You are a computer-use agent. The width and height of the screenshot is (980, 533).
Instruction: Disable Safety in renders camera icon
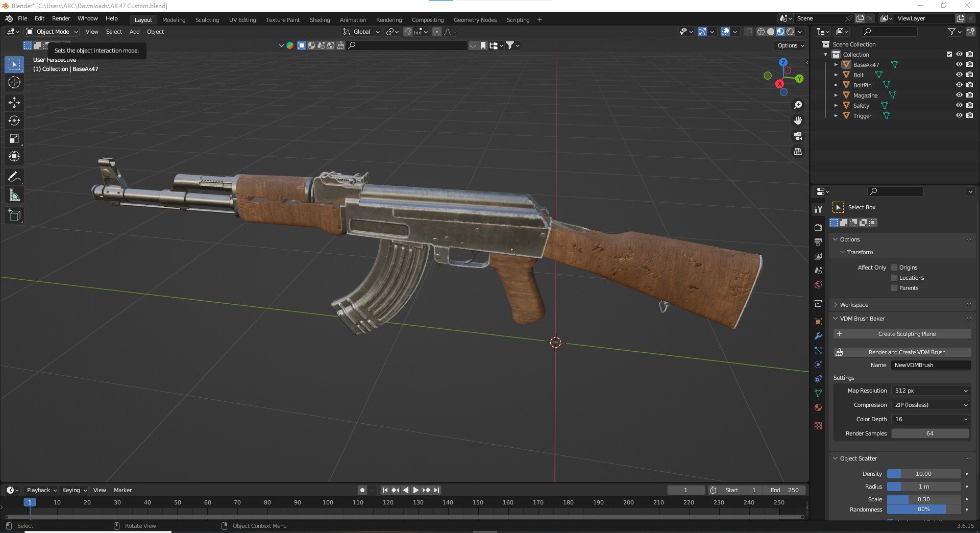pyautogui.click(x=970, y=105)
